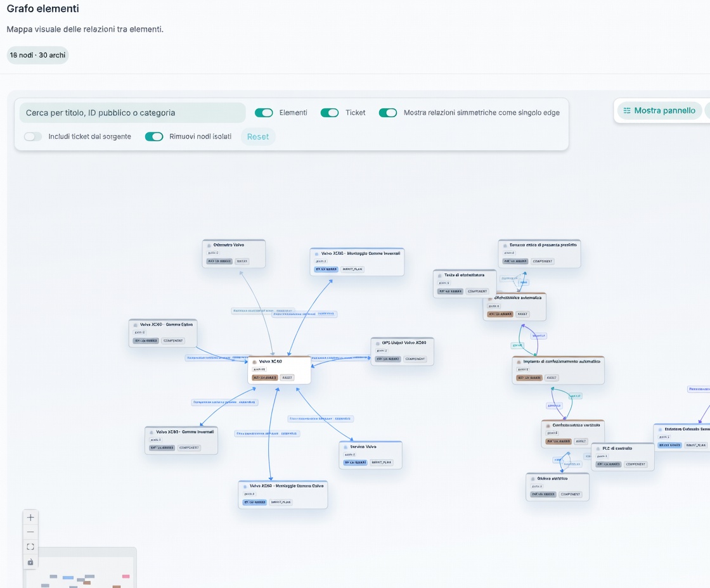Screen dimensions: 710x588
Task: Select the GPS Volvo XC60 node title
Action: [404, 343]
